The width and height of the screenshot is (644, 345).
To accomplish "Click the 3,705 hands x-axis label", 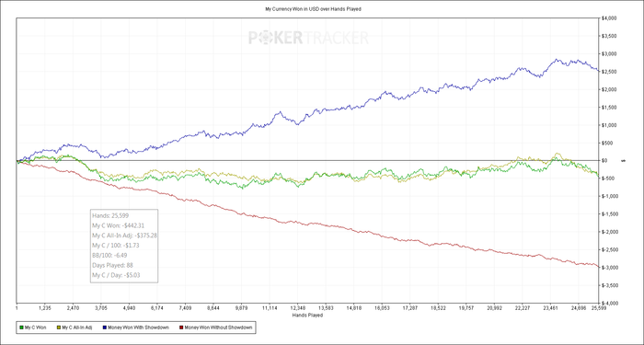I will pyautogui.click(x=100, y=308).
